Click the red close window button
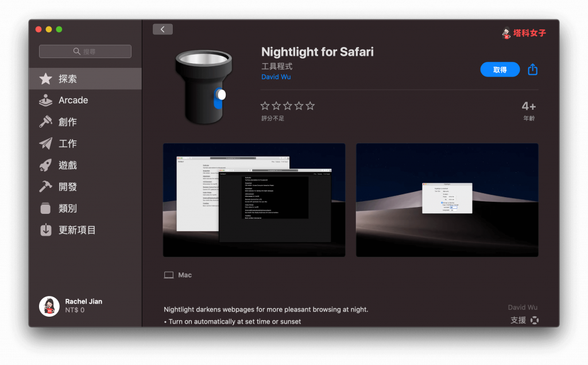This screenshot has height=365, width=588. 38,29
